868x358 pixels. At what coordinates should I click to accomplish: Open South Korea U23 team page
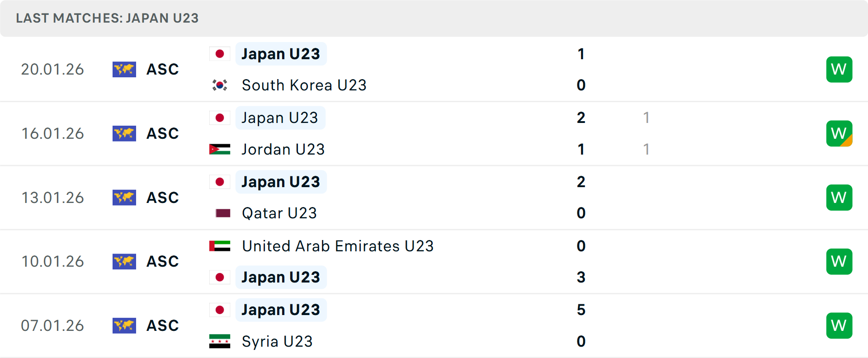tap(304, 85)
